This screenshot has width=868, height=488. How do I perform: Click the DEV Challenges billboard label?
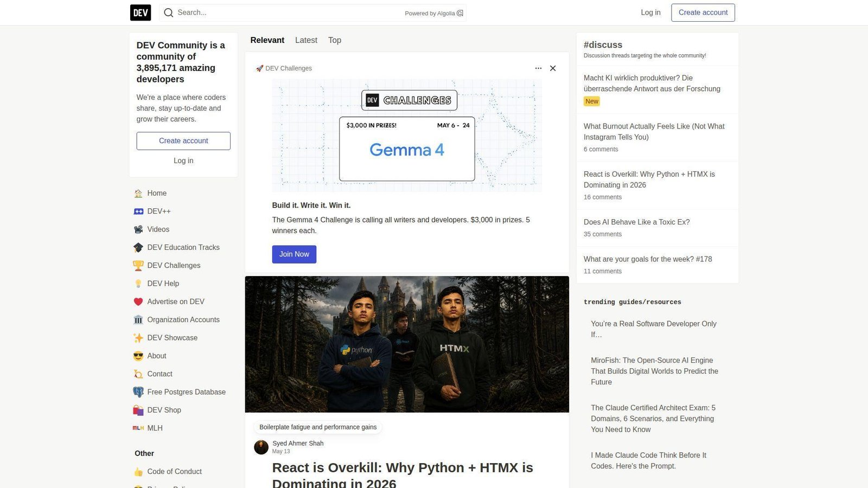[x=284, y=68]
